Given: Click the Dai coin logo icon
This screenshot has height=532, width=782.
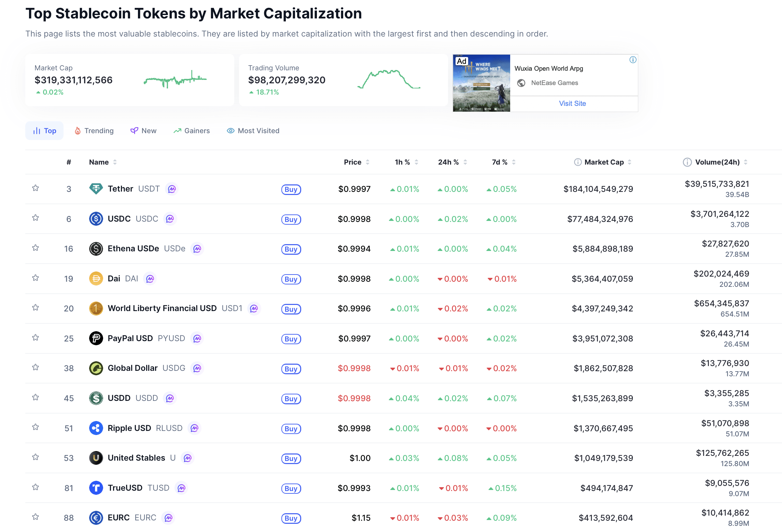Looking at the screenshot, I should coord(96,279).
